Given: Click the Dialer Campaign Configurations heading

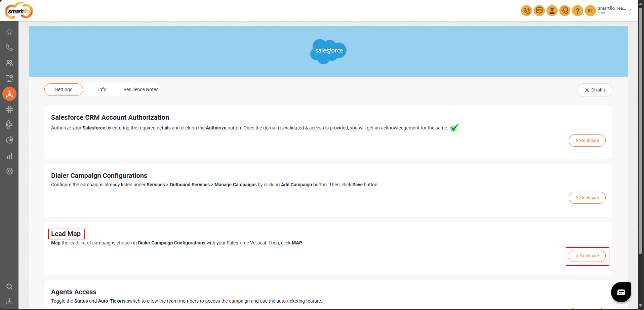Looking at the screenshot, I should [x=99, y=176].
